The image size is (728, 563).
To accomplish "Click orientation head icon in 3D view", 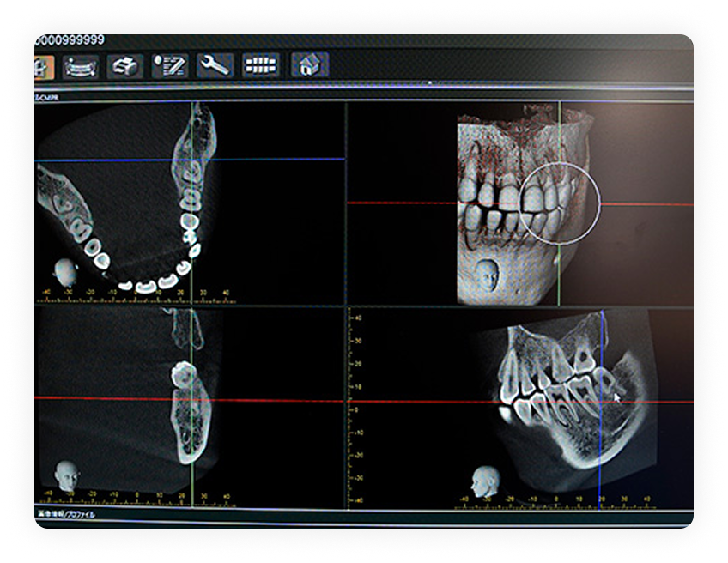I will point(486,275).
